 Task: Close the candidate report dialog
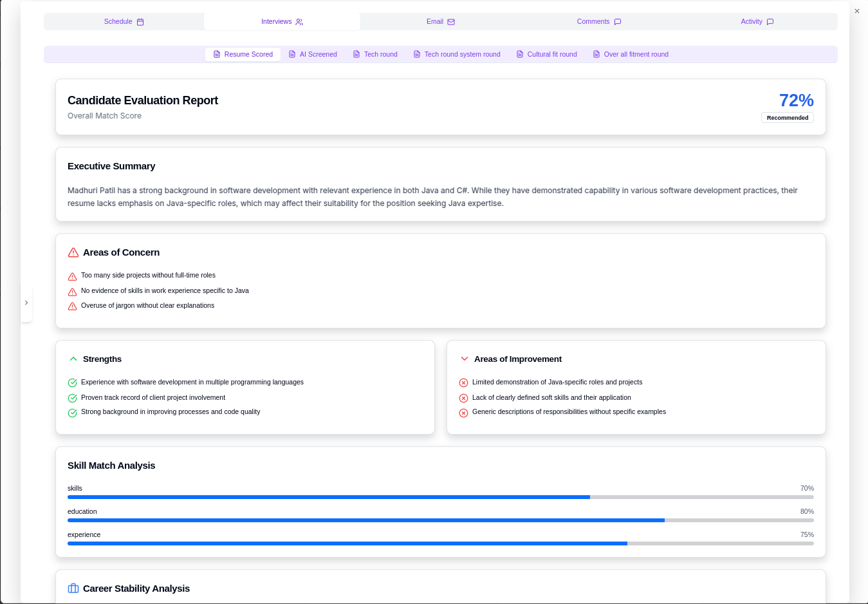coord(857,11)
